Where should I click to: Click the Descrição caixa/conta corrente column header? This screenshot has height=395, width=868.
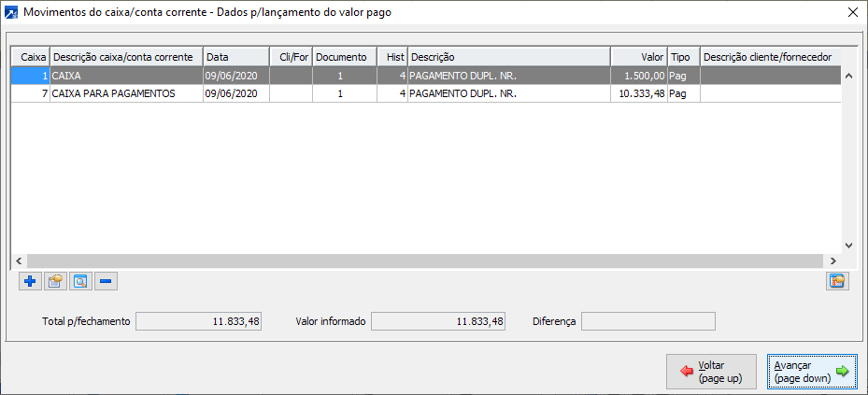tap(126, 57)
